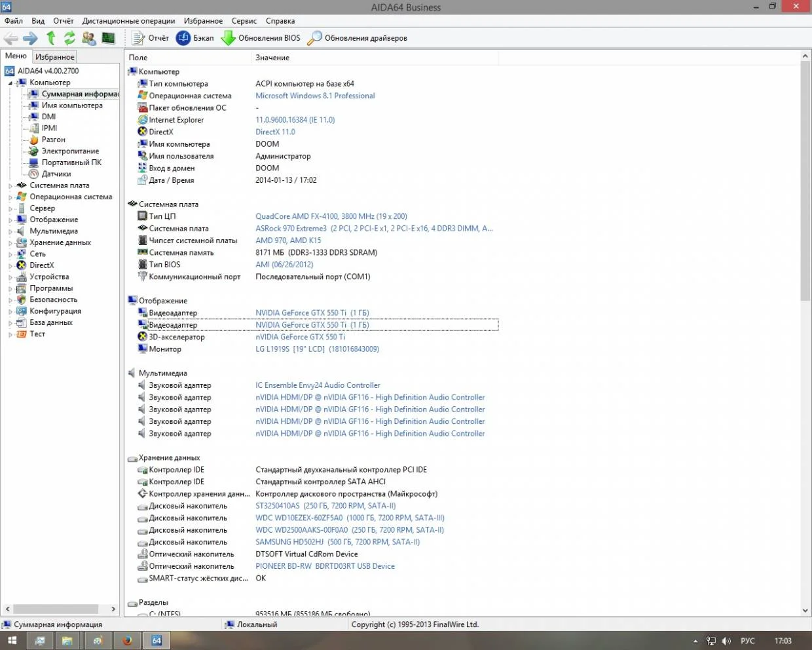Open WDC WD10EZEX-60ZF5A0 drive link
This screenshot has height=650, width=812.
click(350, 518)
